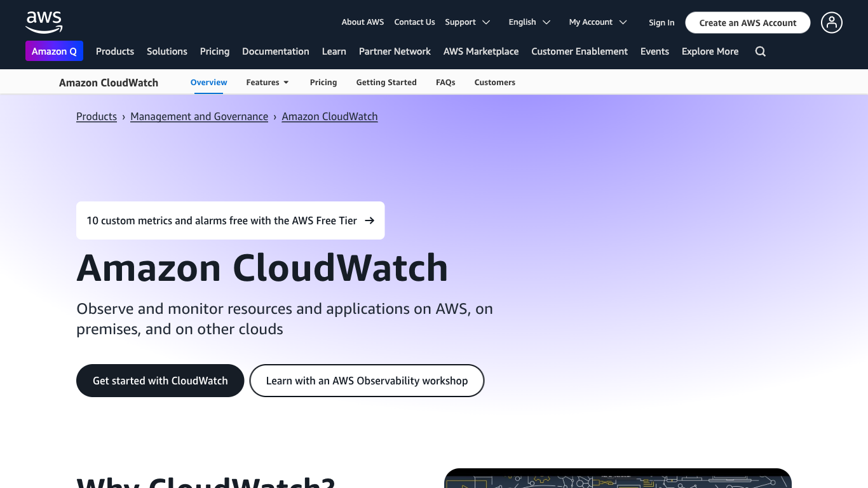Viewport: 868px width, 488px height.
Task: Expand the My Account dropdown
Action: point(597,22)
